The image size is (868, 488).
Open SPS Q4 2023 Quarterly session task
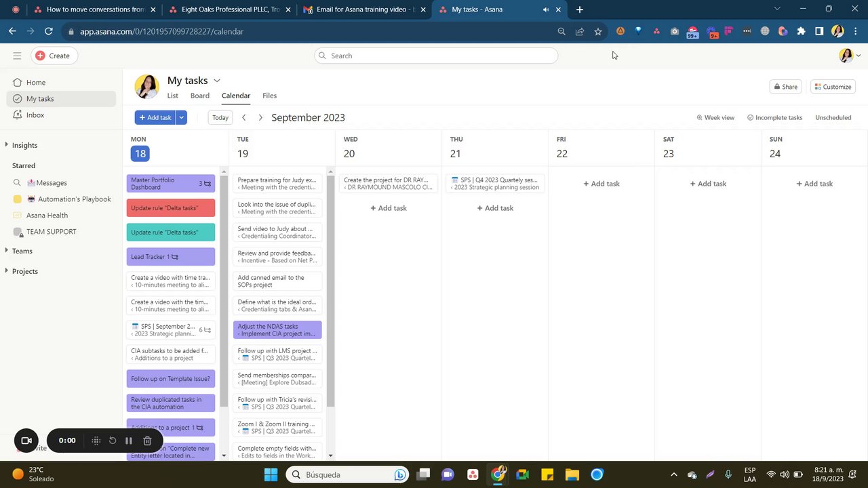495,184
